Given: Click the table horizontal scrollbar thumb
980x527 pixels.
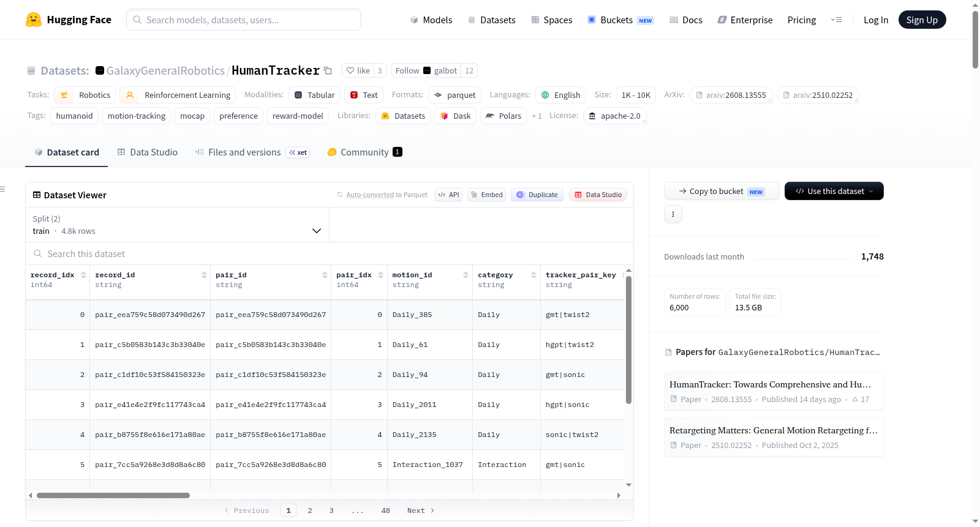Looking at the screenshot, I should coord(113,495).
